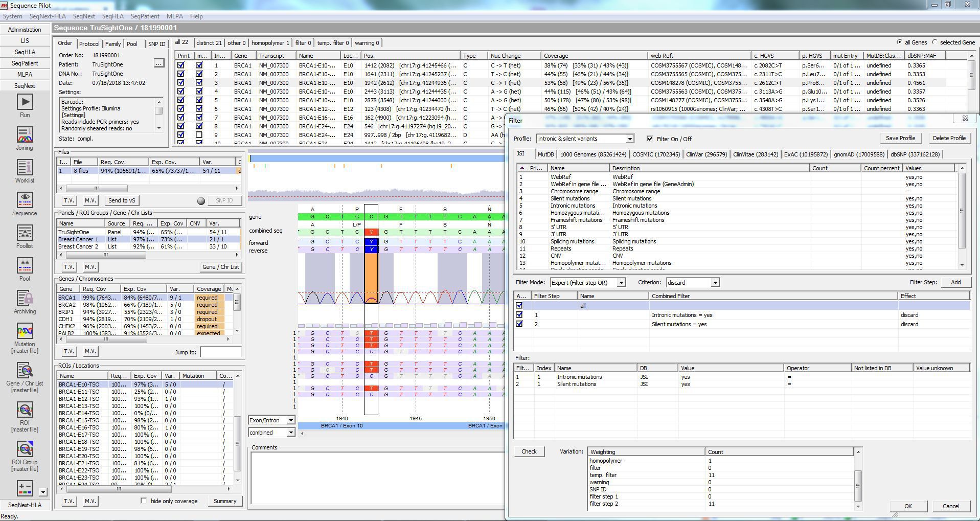980x521 pixels.
Task: Toggle the Filter On / Off checkbox
Action: coord(650,139)
